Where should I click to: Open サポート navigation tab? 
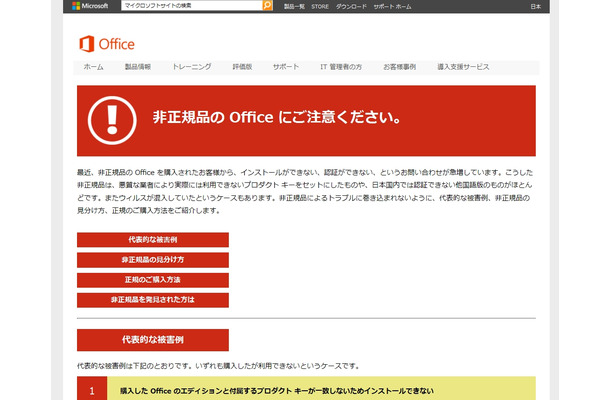286,67
